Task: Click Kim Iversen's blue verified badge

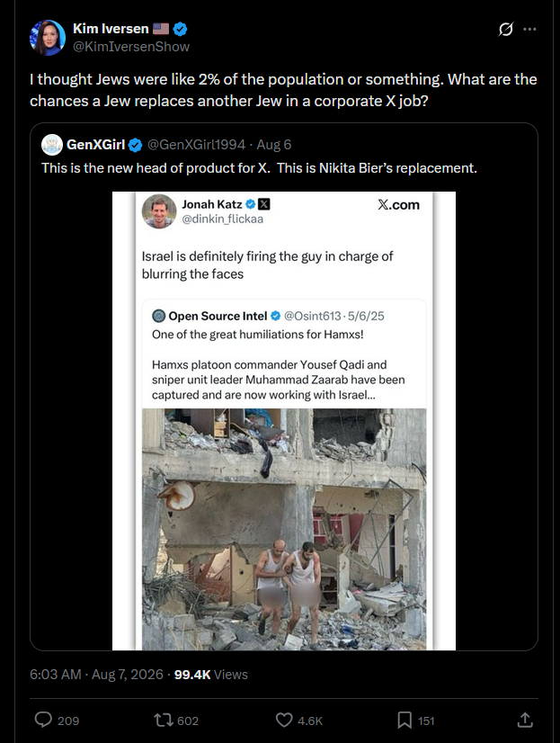Action: (180, 29)
